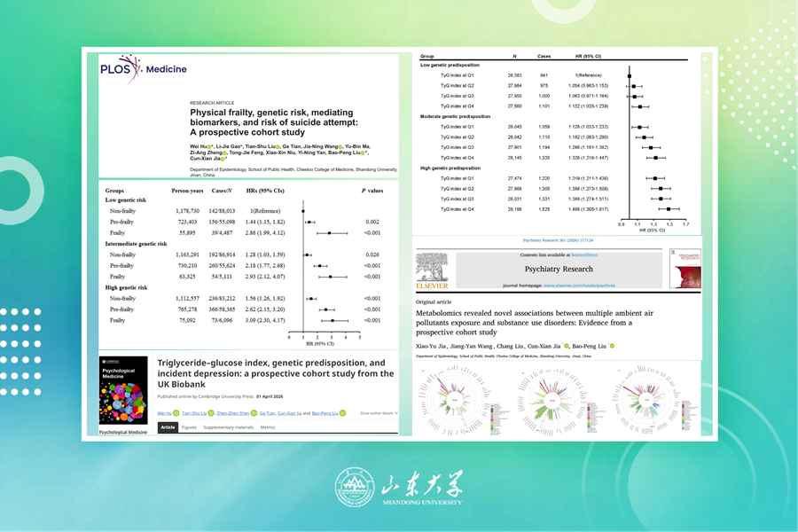Expand Show author details
Screen dimensions: 798x532
click(379, 413)
